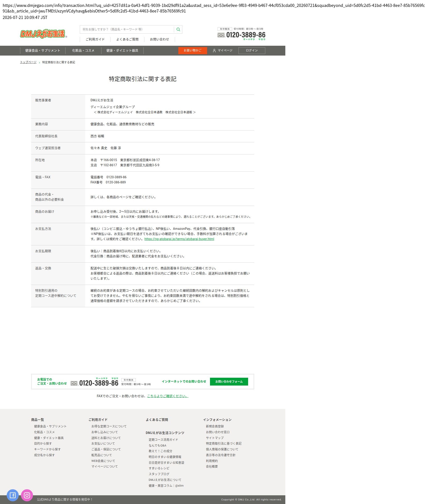Open footer 明日のすまいる健康情報 link
The image size is (428, 504).
click(x=165, y=457)
